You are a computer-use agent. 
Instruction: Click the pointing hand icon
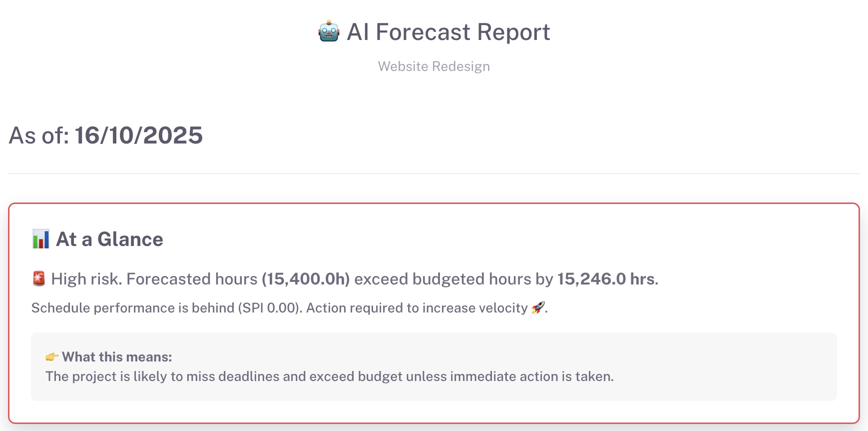click(52, 357)
